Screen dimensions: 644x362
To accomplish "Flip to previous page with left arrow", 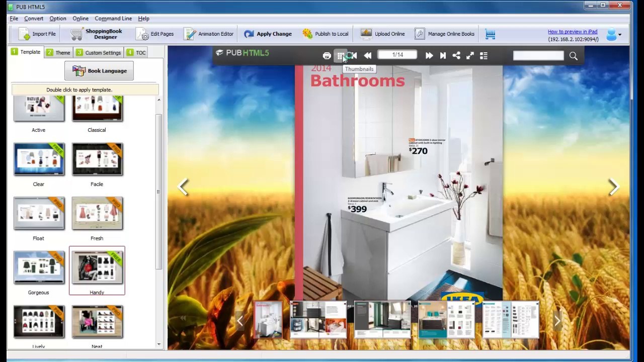I will coord(183,187).
